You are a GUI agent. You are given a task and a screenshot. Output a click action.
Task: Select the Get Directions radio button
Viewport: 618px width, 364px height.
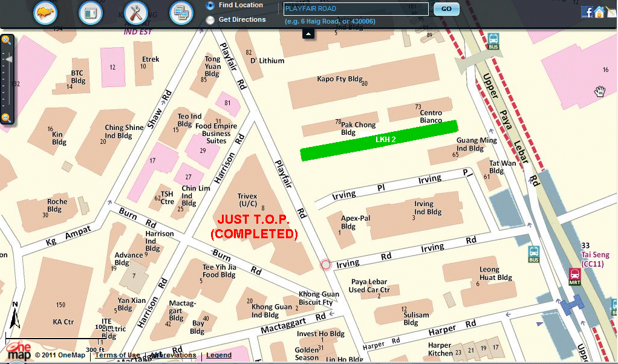click(x=210, y=20)
